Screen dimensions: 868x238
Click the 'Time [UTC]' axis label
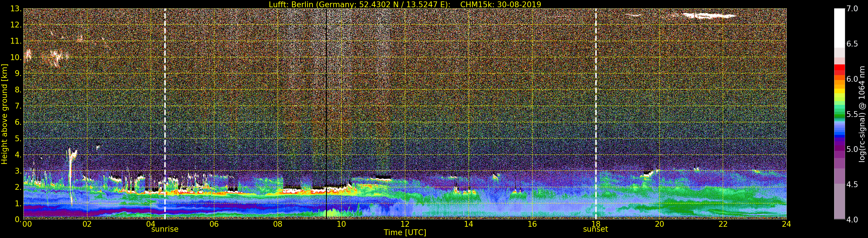click(405, 233)
